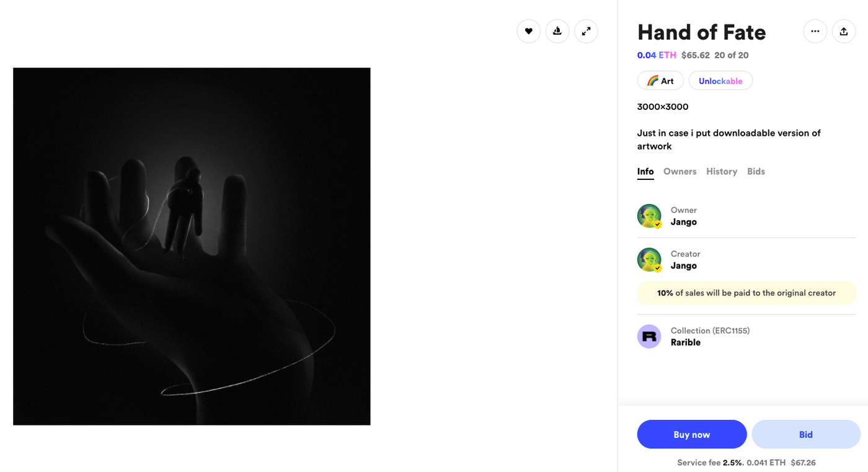Click the Unlockable tag
The height and width of the screenshot is (472, 868).
click(x=720, y=81)
